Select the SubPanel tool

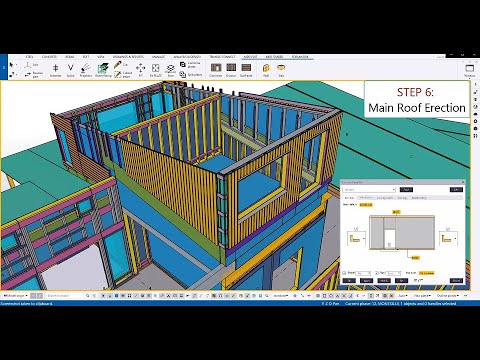pos(246,68)
